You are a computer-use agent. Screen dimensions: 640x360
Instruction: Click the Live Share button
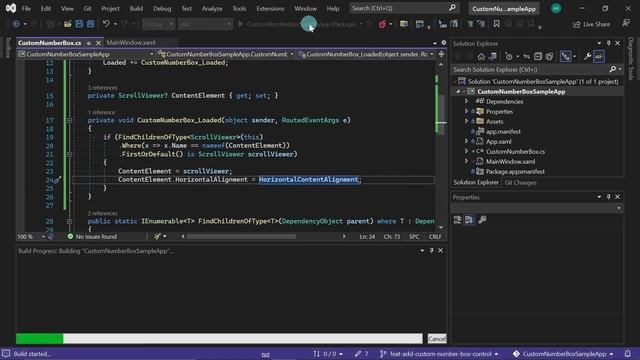pos(591,24)
